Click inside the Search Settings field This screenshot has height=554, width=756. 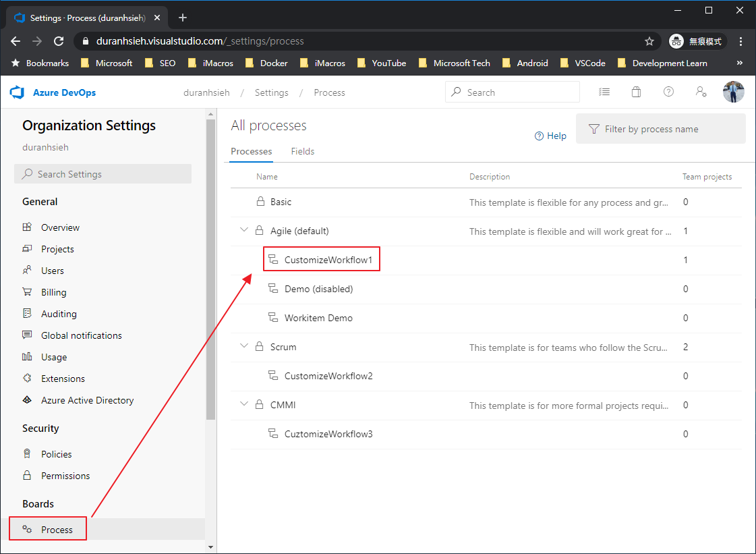click(x=103, y=174)
